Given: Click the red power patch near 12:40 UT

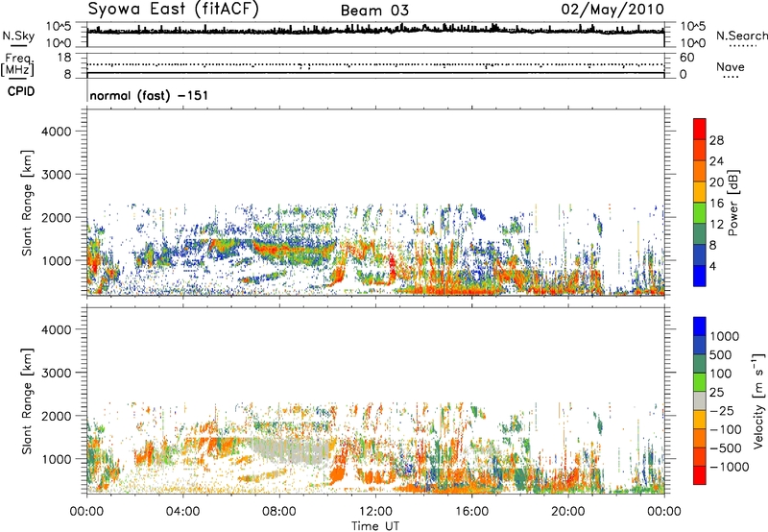Looking at the screenshot, I should 392,267.
